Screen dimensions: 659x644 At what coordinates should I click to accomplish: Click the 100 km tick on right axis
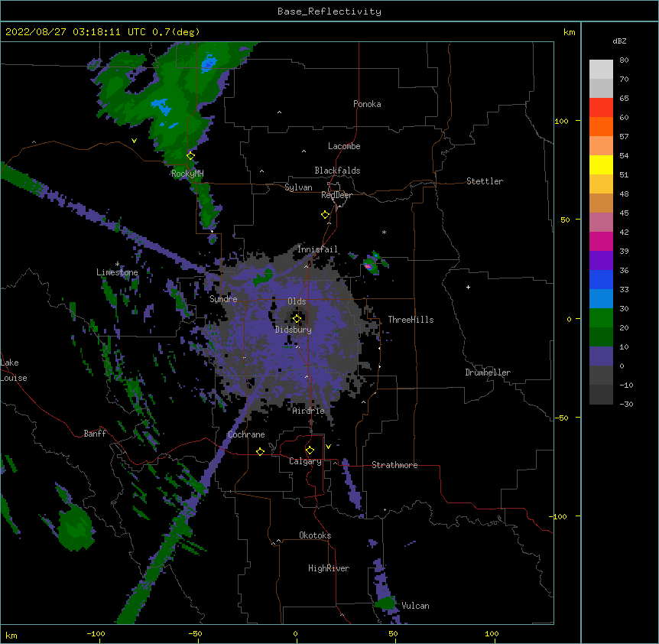561,121
